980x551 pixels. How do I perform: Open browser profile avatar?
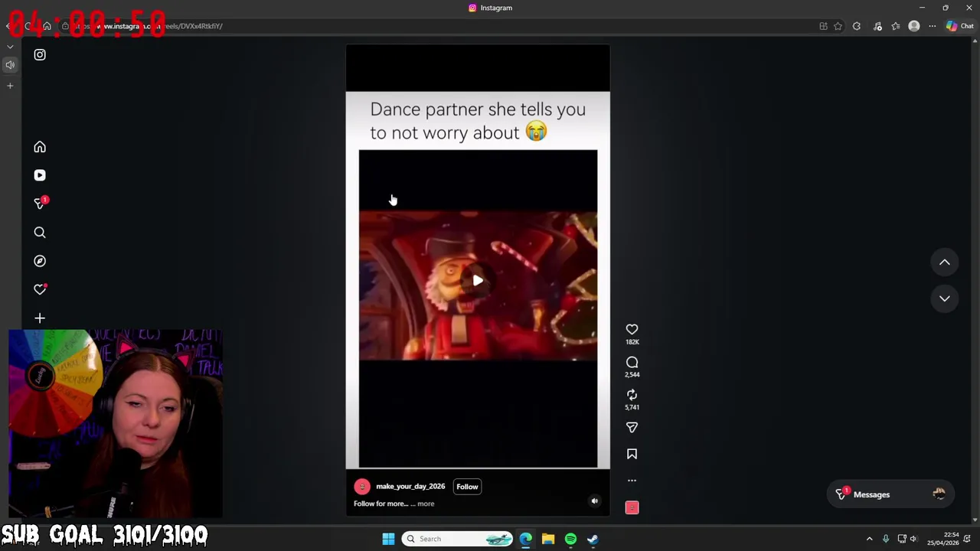(913, 26)
